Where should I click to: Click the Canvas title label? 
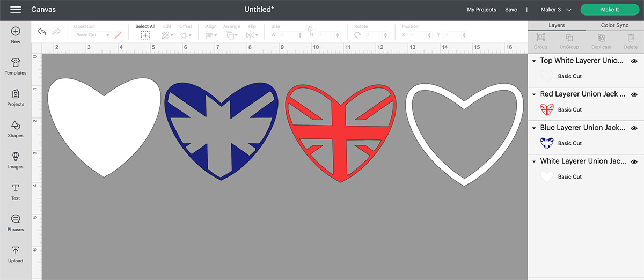[x=43, y=10]
